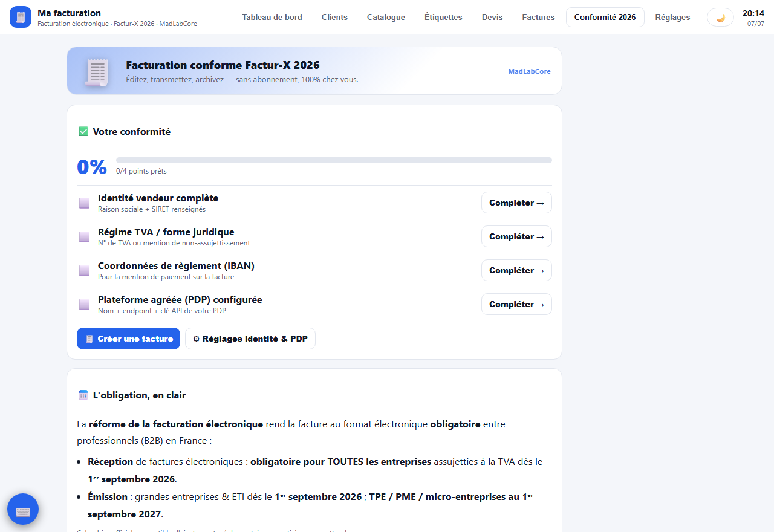Click the green check icon beside Votre conformité
This screenshot has width=774, height=532.
(83, 131)
